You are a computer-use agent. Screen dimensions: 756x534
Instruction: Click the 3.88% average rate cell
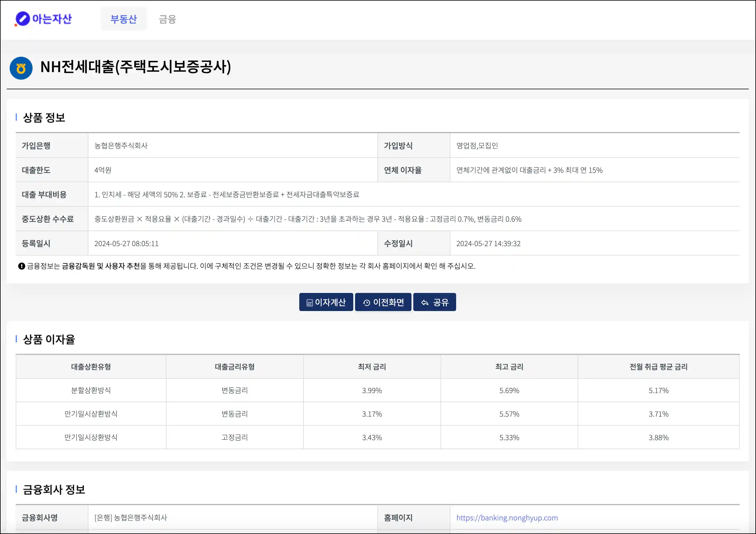(x=659, y=437)
